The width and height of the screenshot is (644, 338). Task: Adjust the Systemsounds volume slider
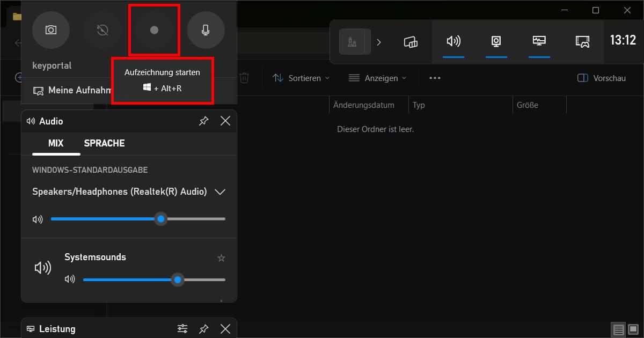[178, 280]
